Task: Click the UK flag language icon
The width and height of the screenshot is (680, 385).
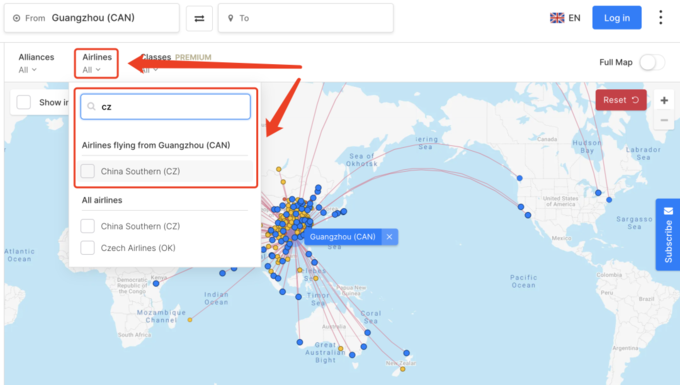Action: click(557, 18)
